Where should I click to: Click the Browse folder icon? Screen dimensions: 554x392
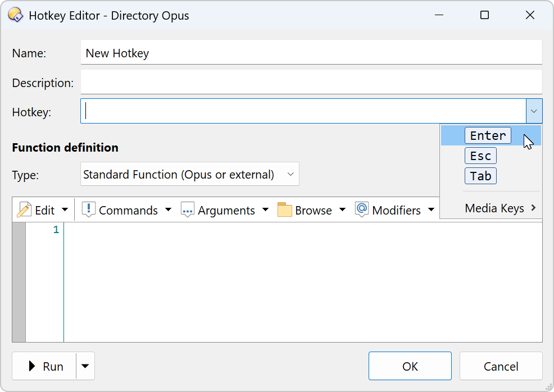coord(284,209)
